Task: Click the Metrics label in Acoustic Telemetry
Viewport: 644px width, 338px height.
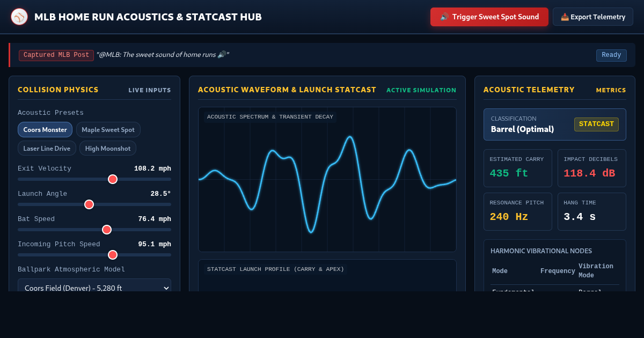Action: [x=611, y=90]
